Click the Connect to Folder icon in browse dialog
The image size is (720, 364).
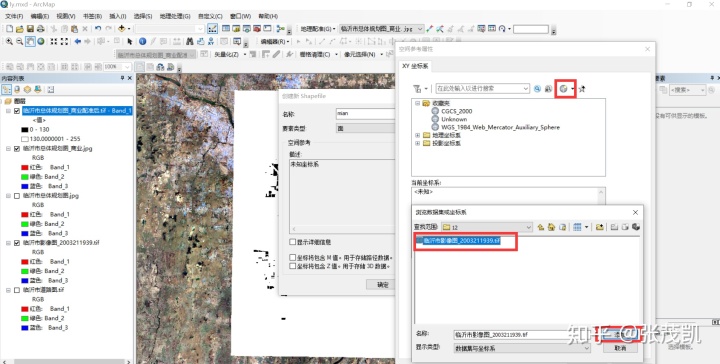point(599,227)
